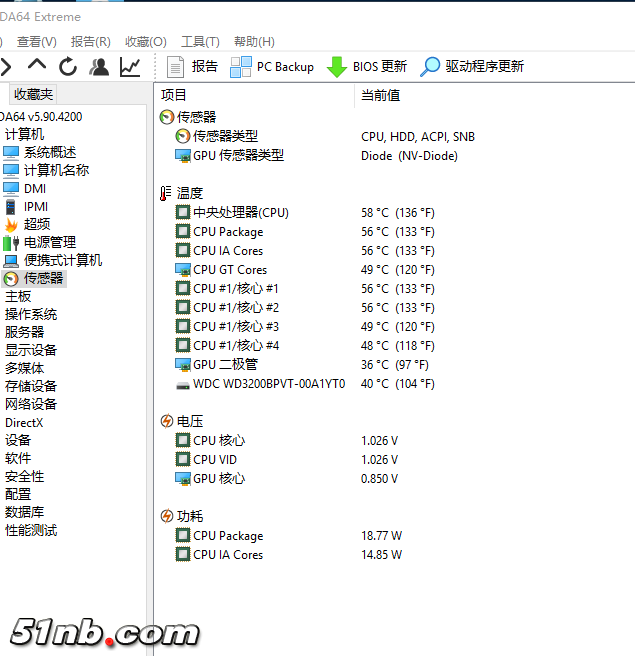Click the 报告 report button
635x656 pixels.
point(192,67)
